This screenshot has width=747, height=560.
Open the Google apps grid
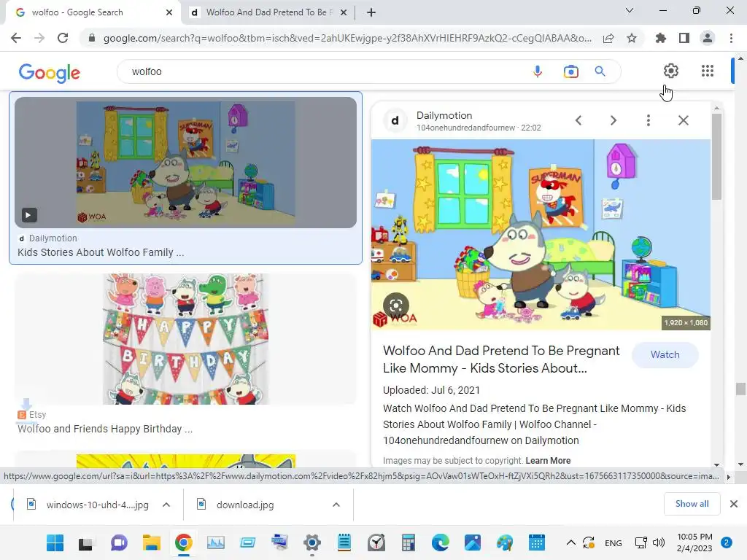[708, 71]
